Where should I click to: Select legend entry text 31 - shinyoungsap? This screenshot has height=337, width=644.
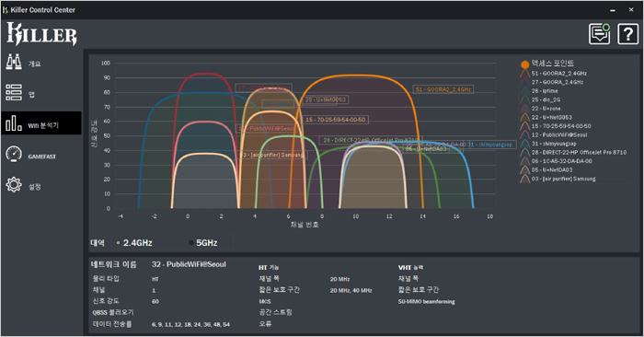554,144
